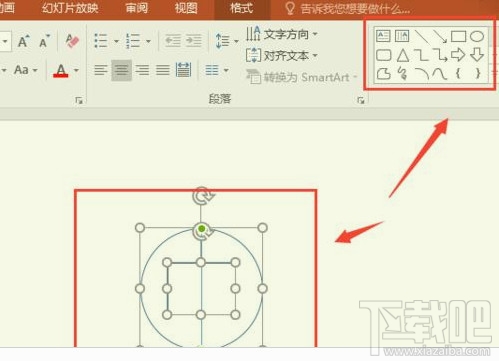Select the elbow arrow connector shape
The height and width of the screenshot is (361, 499).
[x=440, y=55]
